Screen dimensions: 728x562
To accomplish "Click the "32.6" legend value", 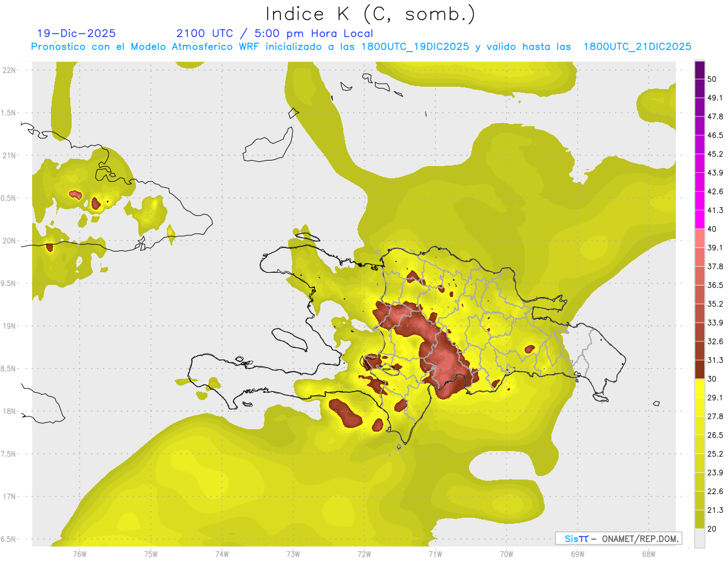I will 715,341.
